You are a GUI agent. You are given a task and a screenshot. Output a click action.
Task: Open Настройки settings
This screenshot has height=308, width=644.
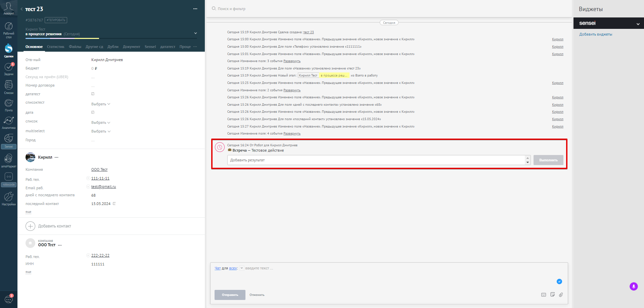[x=9, y=199]
